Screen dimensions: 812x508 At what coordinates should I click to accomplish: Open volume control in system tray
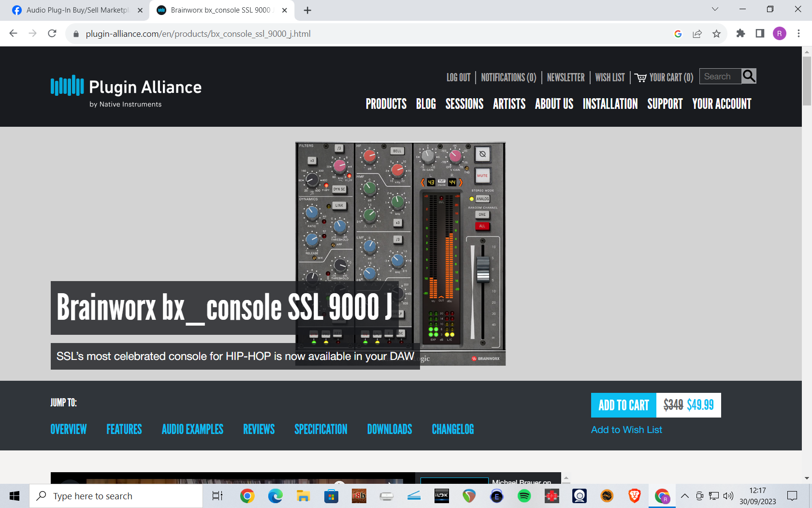pos(728,496)
